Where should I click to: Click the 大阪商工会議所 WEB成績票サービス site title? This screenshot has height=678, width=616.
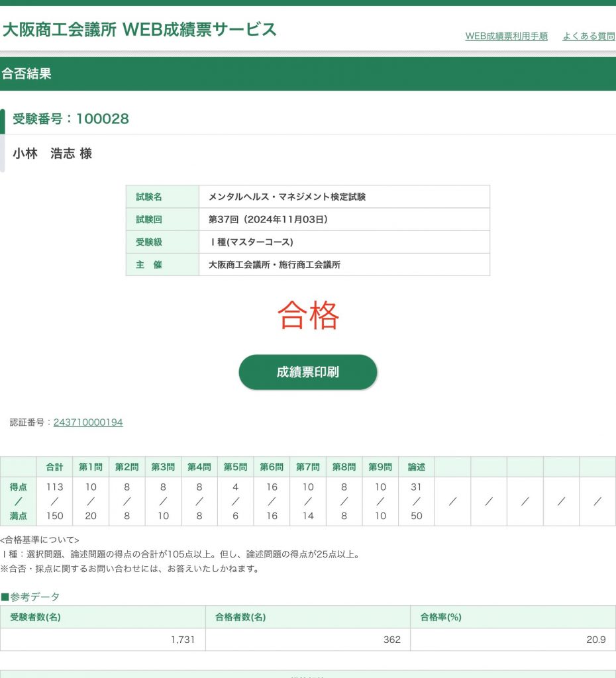click(140, 30)
